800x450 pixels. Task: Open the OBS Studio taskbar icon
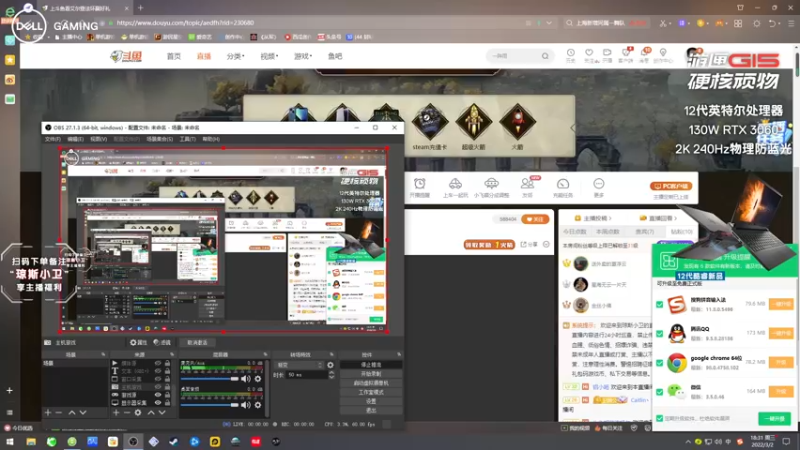[133, 441]
